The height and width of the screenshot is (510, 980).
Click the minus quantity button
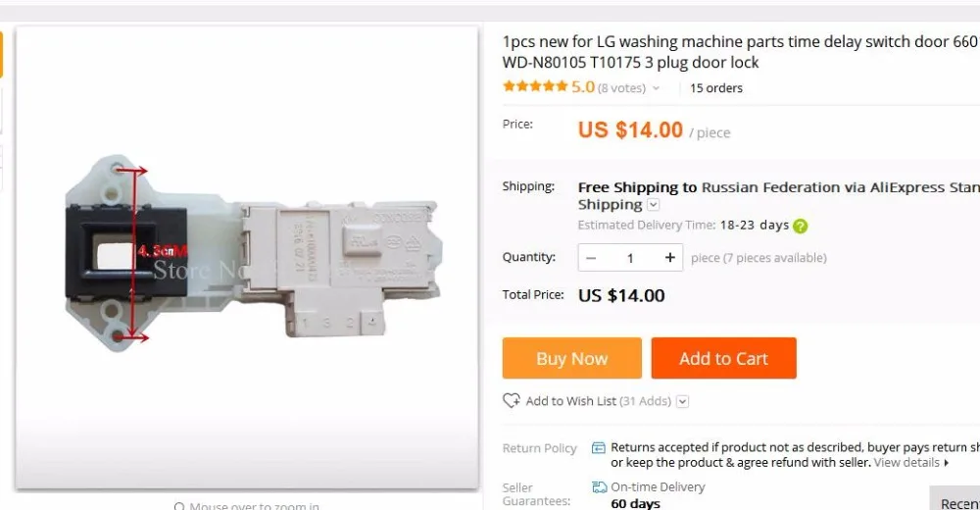click(x=591, y=258)
